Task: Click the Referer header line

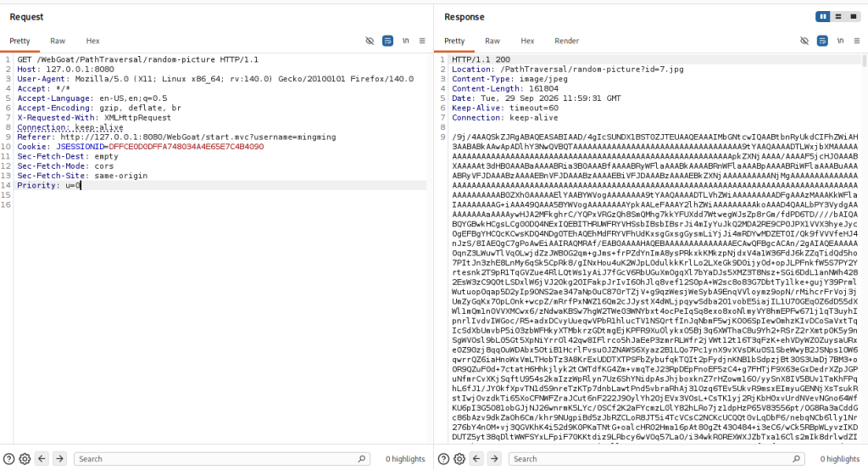Action: 176,137
